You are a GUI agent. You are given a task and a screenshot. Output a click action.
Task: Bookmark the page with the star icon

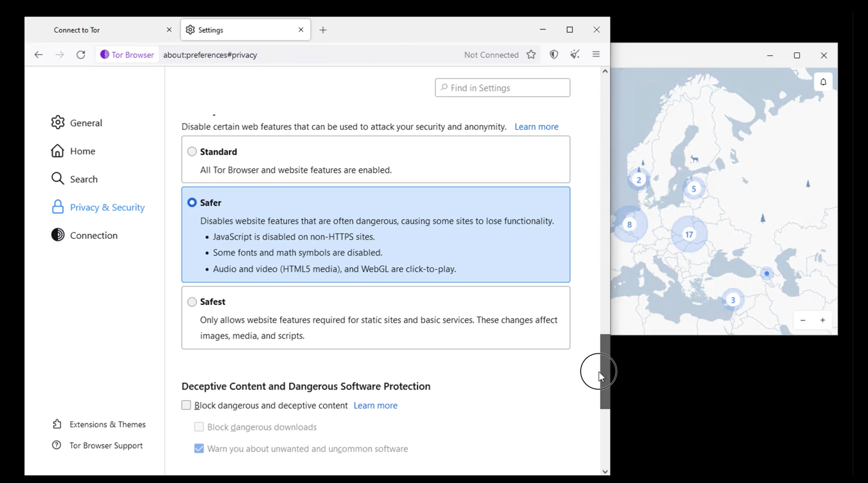[531, 54]
